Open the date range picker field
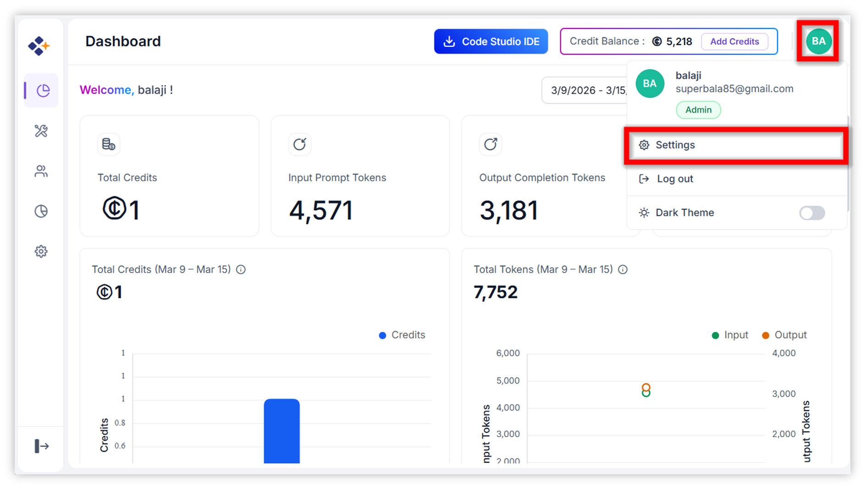Image resolution: width=868 pixels, height=489 pixels. pos(585,90)
